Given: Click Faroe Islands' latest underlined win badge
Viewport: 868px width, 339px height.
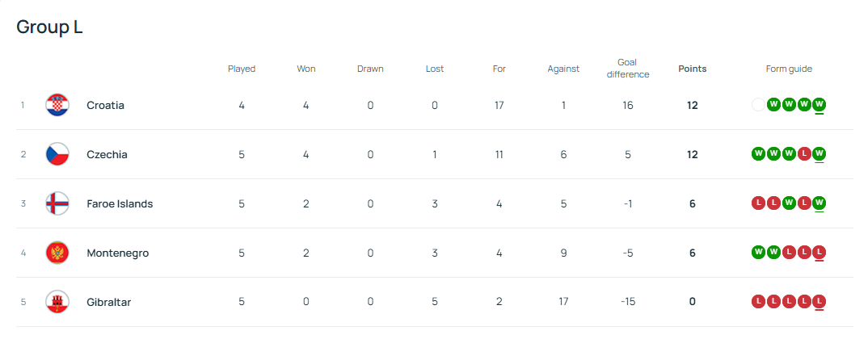Looking at the screenshot, I should 820,203.
